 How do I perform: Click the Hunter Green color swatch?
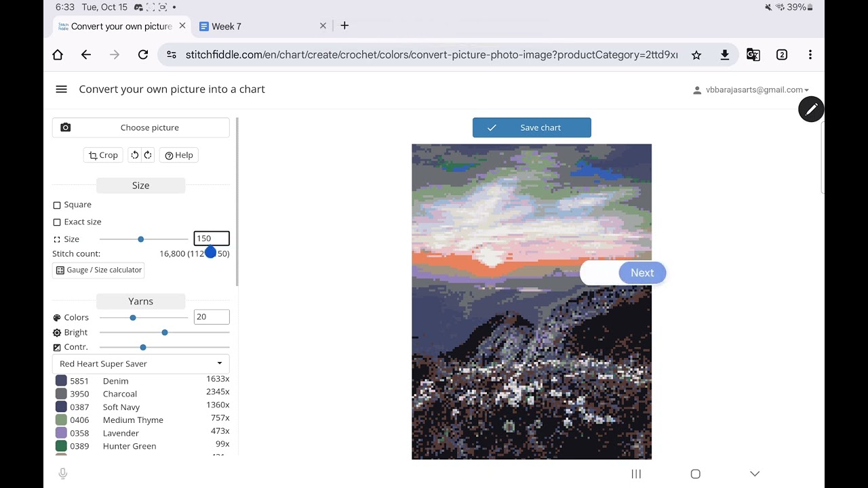click(61, 446)
